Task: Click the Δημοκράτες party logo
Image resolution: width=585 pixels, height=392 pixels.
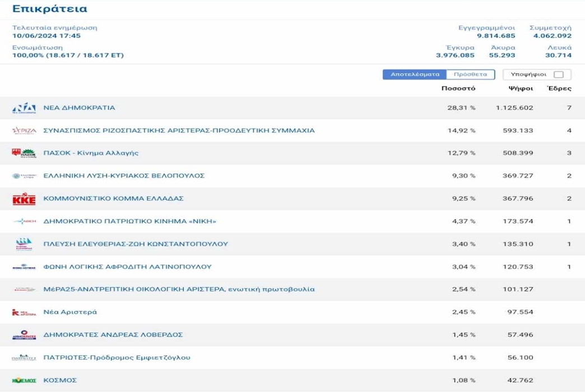Action: click(24, 335)
